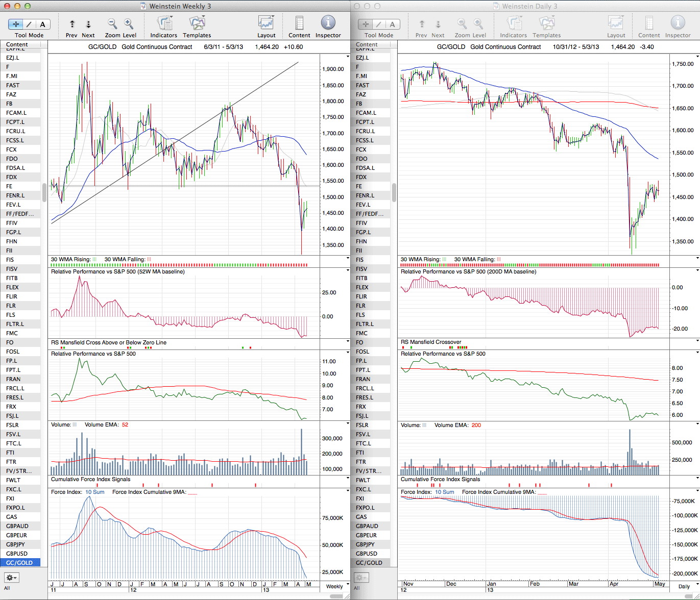This screenshot has height=600, width=700.
Task: Open Templates in Weekly toolbar
Action: (x=197, y=23)
